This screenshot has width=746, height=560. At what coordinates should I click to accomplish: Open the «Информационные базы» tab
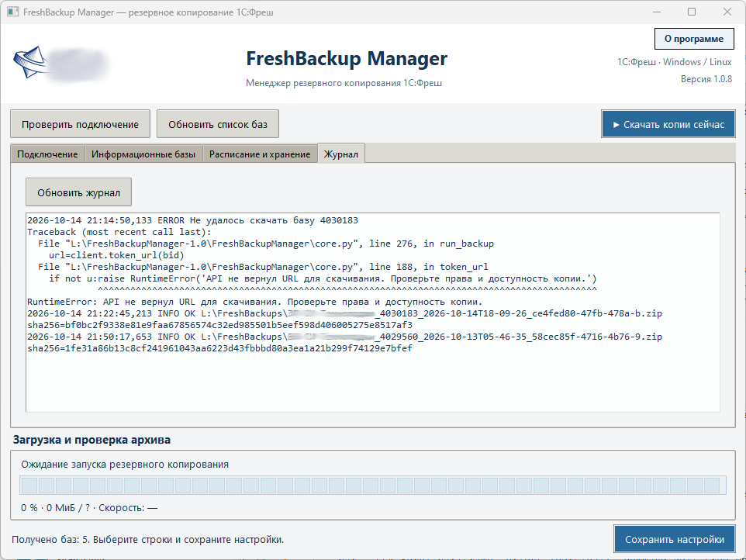click(x=143, y=154)
